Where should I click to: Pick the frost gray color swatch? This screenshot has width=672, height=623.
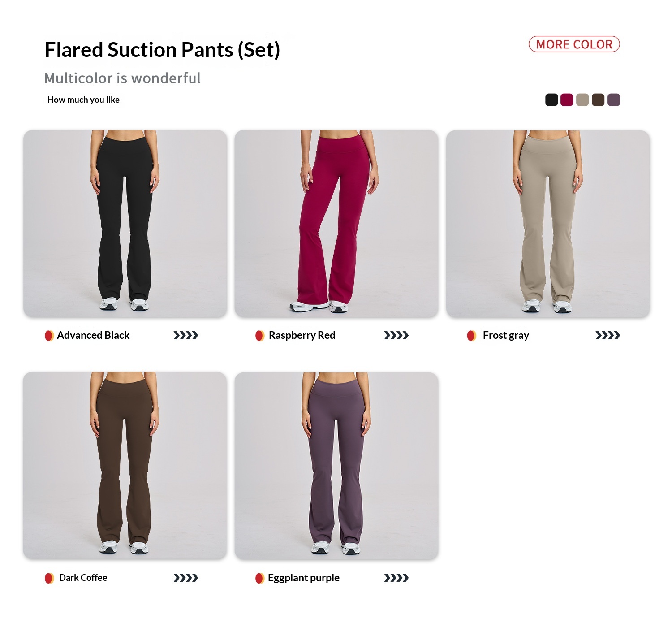tap(582, 100)
